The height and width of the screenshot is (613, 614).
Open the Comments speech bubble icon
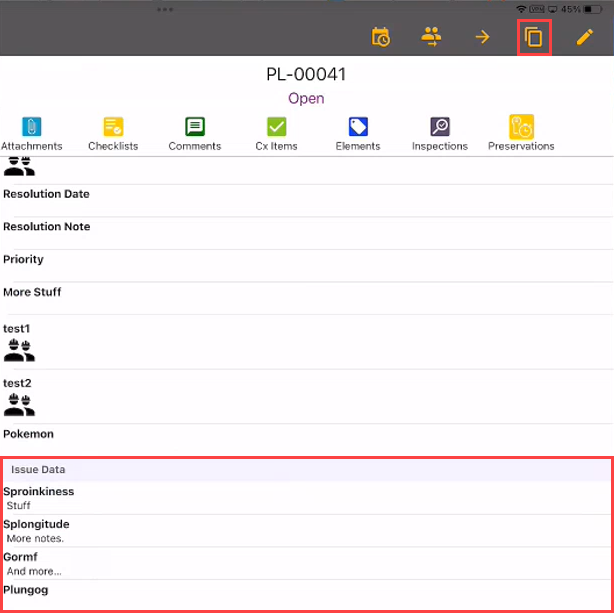[195, 127]
